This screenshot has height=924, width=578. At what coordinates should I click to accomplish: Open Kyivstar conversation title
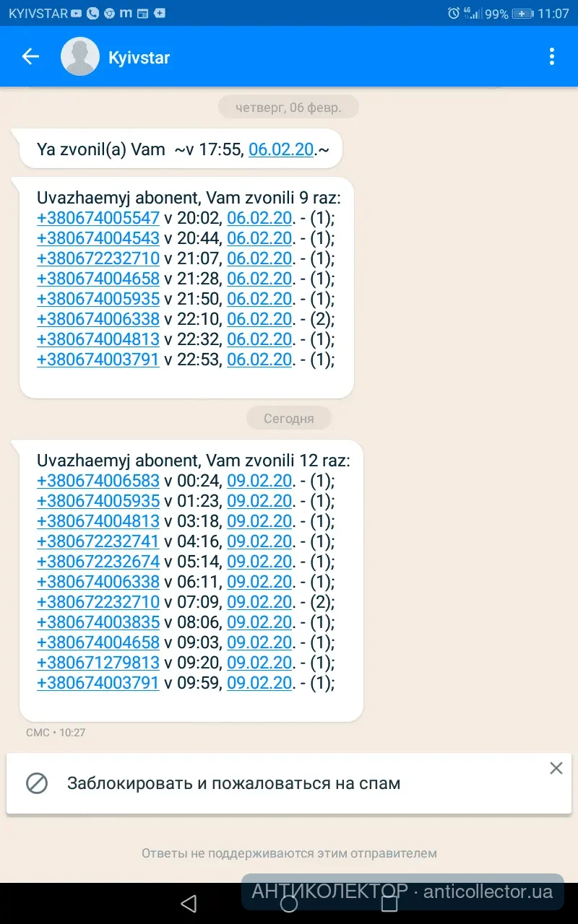click(139, 57)
